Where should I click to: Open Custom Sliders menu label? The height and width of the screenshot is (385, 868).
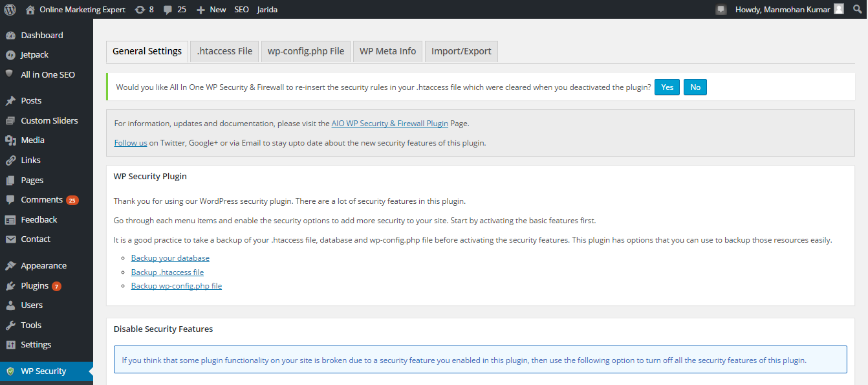pyautogui.click(x=49, y=121)
